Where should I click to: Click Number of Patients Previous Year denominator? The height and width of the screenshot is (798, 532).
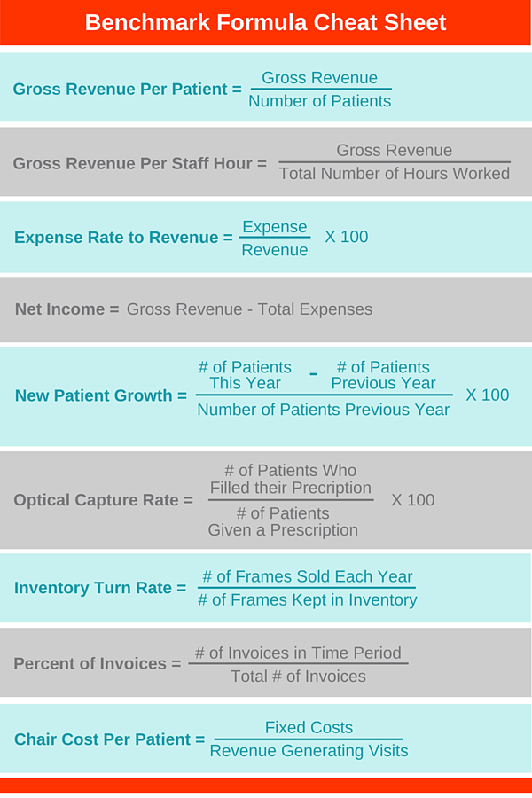[x=324, y=410]
